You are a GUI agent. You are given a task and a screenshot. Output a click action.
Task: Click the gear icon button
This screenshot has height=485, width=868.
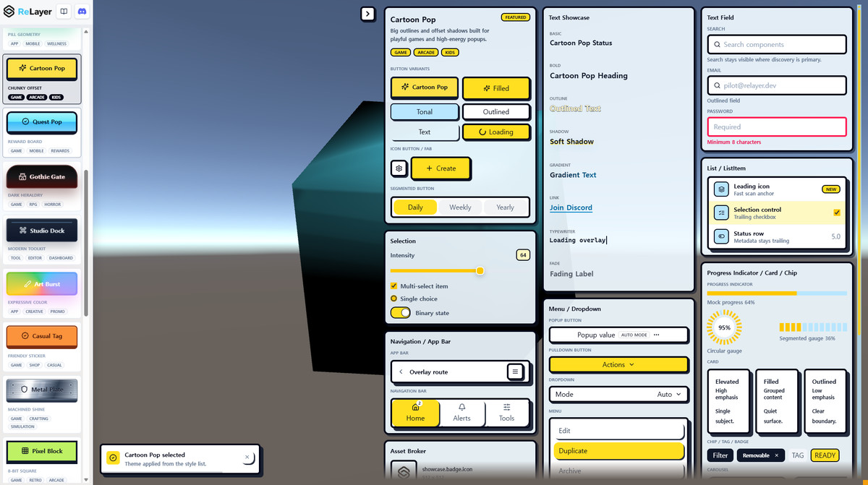point(399,168)
